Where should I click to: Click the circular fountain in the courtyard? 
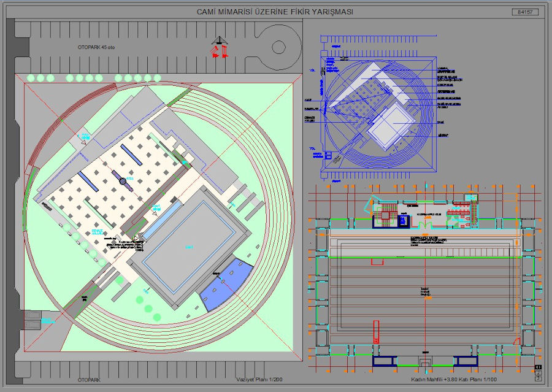coord(123,181)
